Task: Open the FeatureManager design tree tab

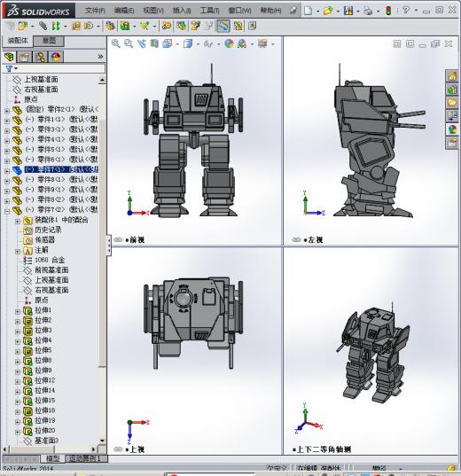Action: (9, 57)
